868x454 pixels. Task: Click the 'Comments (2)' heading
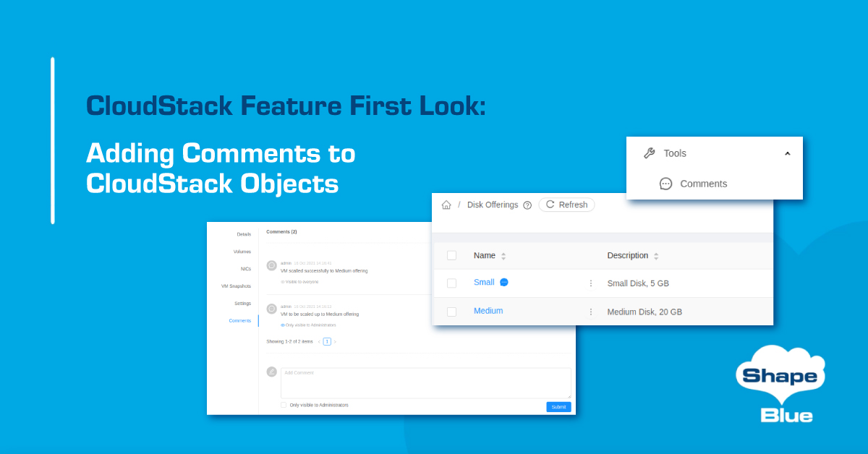[281, 232]
